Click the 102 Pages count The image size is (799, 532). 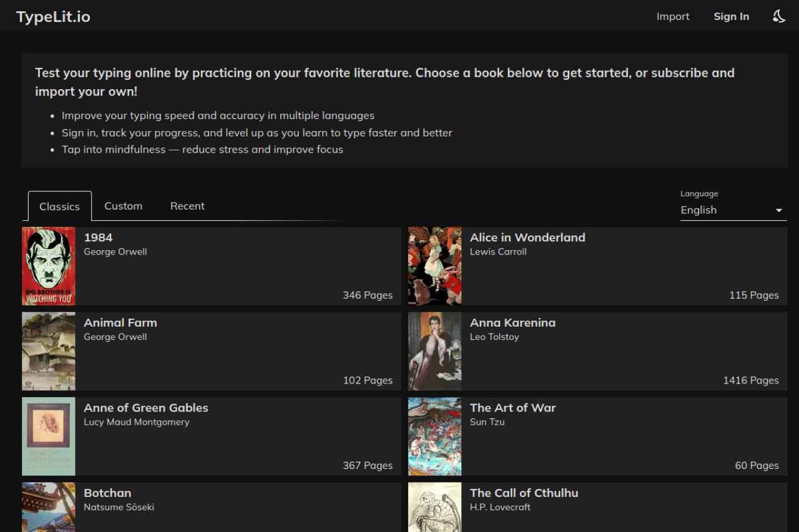click(368, 380)
